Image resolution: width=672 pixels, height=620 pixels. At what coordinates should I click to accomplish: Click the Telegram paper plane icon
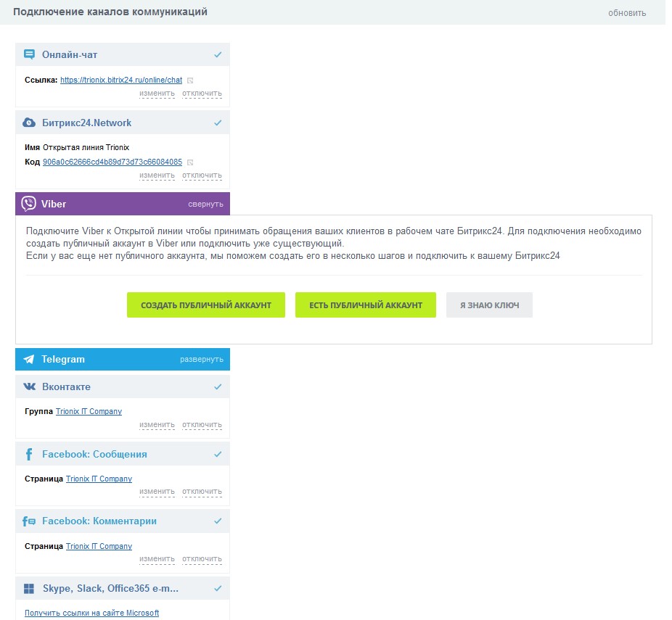(x=29, y=359)
